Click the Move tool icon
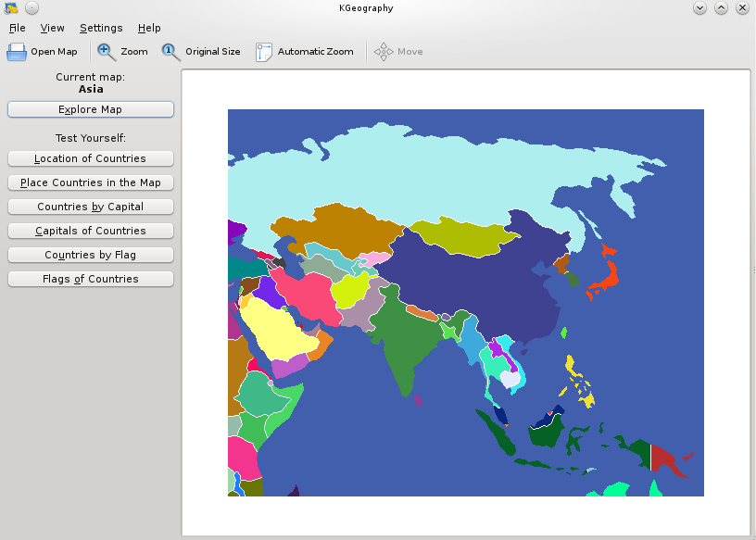 click(x=384, y=52)
